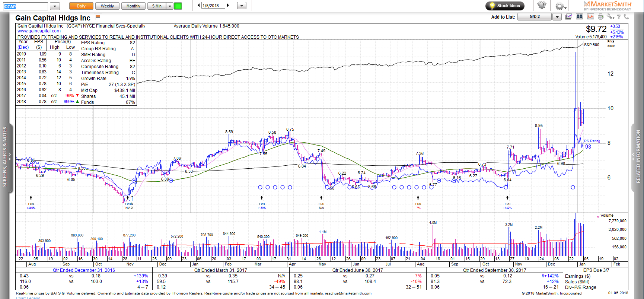The height and width of the screenshot is (299, 644).
Task: Switch to the four-panel chart layout icon
Action: (x=579, y=17)
